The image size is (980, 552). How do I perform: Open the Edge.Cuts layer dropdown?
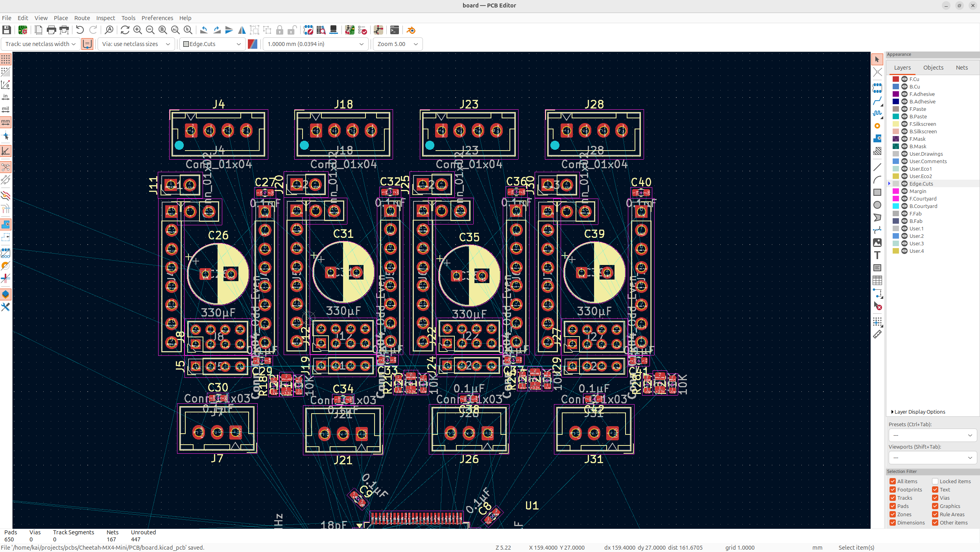point(212,44)
